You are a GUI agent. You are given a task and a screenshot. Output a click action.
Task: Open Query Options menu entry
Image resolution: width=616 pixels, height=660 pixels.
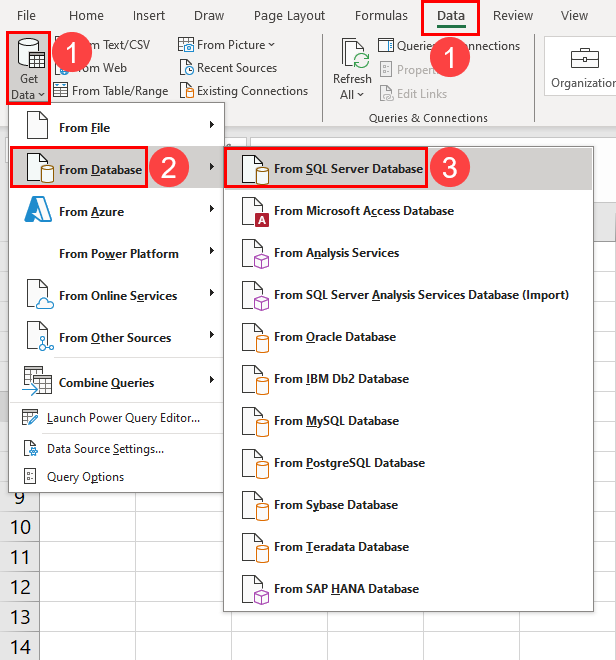(x=117, y=476)
